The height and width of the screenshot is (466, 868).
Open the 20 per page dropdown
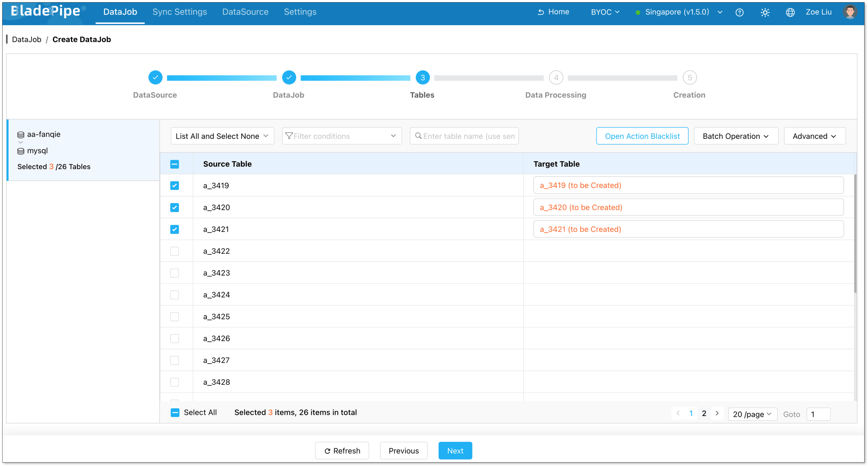[752, 414]
